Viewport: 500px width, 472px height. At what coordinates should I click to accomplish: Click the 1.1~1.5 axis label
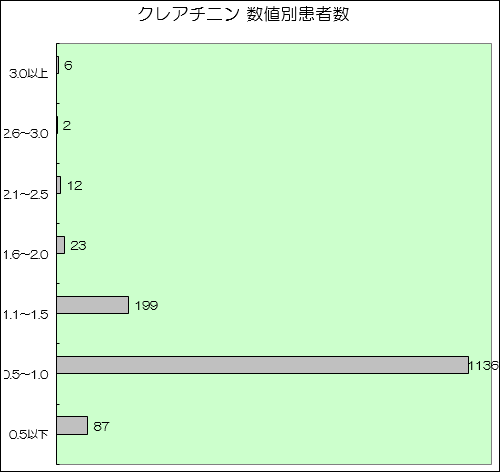[26, 314]
